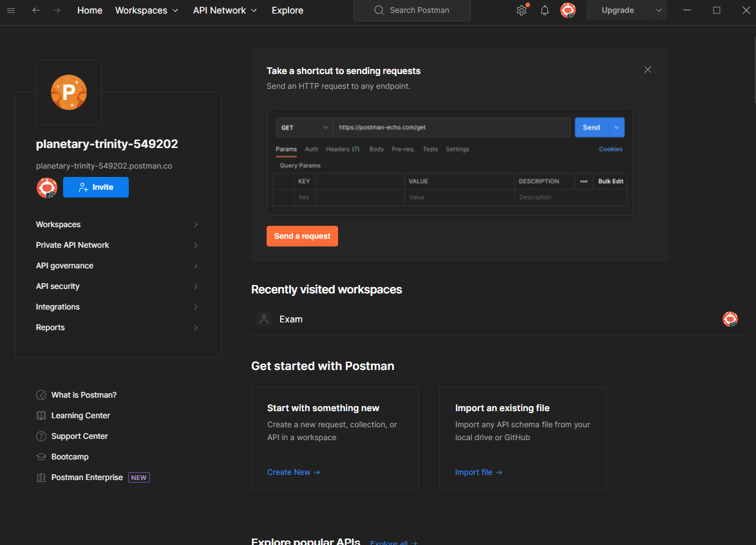Image resolution: width=756 pixels, height=545 pixels.
Task: Click the Search Postman field
Action: tap(411, 10)
